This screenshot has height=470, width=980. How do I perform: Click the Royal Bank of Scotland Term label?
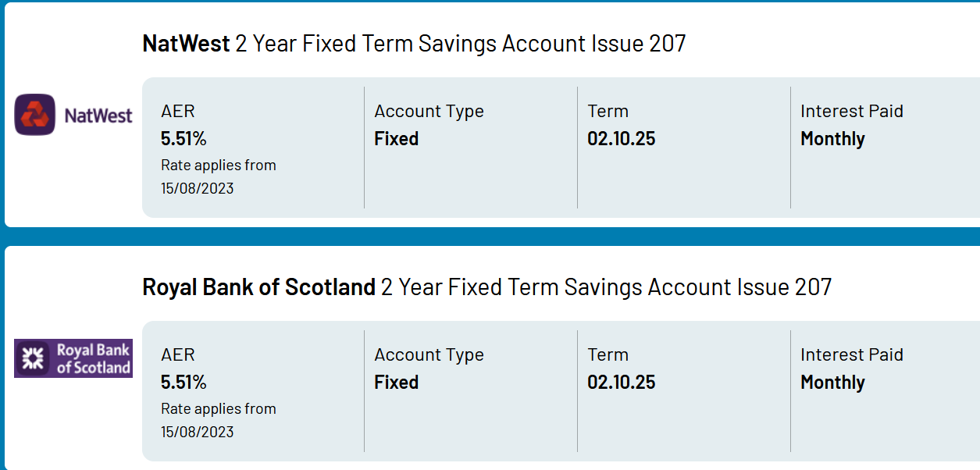(x=608, y=354)
